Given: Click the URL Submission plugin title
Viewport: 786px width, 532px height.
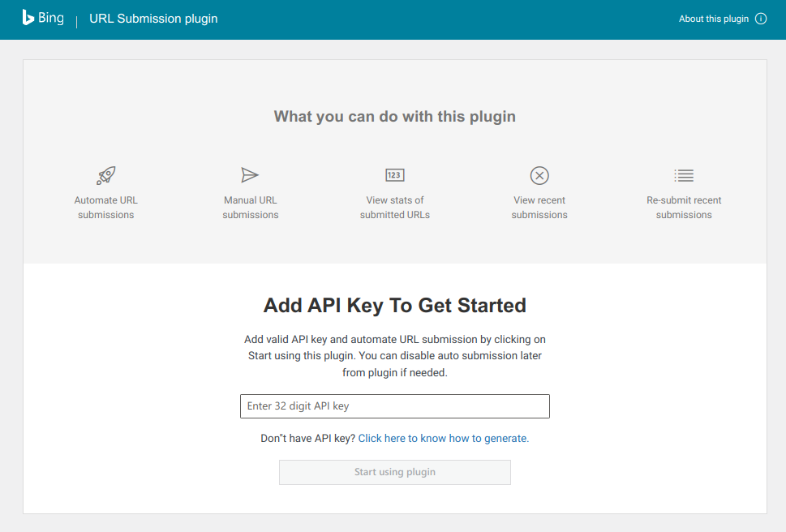Looking at the screenshot, I should [153, 19].
